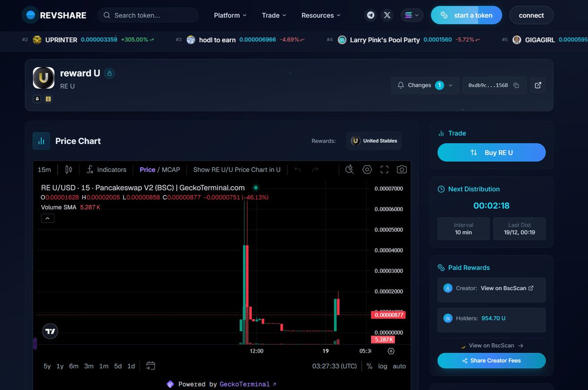Enter fullscreen chart mode
Viewport: 588px width, 390px height.
pos(385,170)
